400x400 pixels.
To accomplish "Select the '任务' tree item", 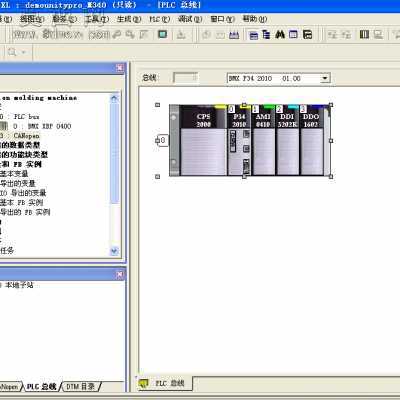I will point(7,250).
